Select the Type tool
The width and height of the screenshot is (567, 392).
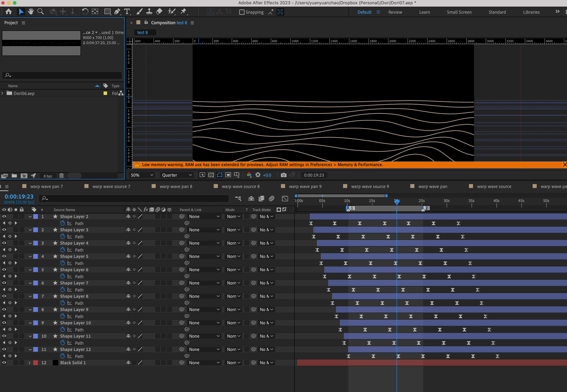point(127,12)
